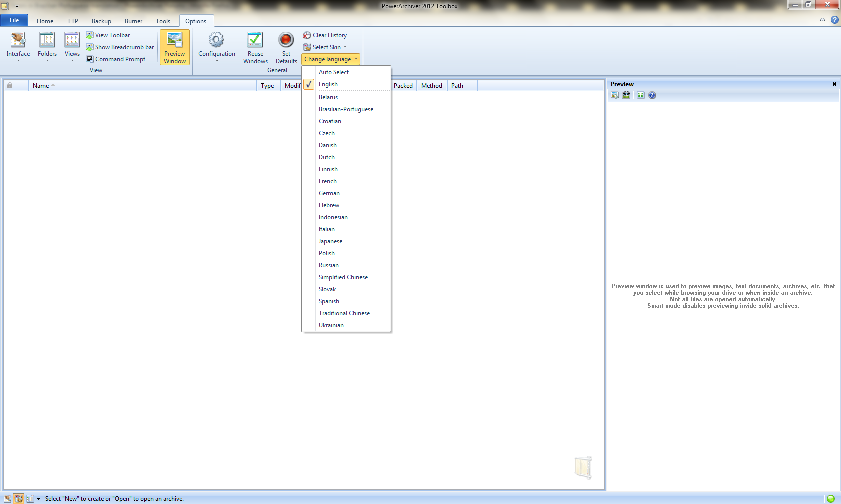Toggle Show Breadcrumb bar option
This screenshot has height=504, width=841.
click(x=120, y=47)
